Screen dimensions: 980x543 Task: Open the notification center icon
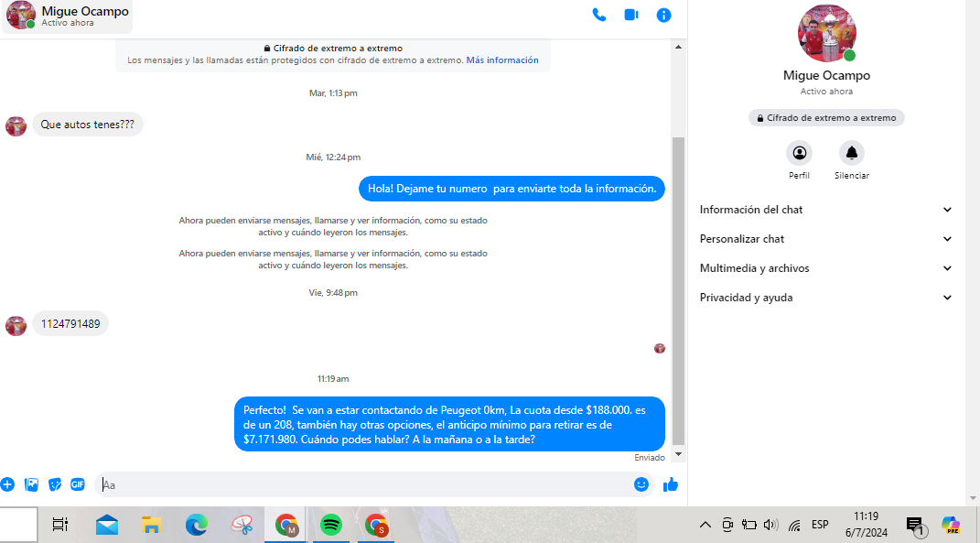(x=916, y=527)
